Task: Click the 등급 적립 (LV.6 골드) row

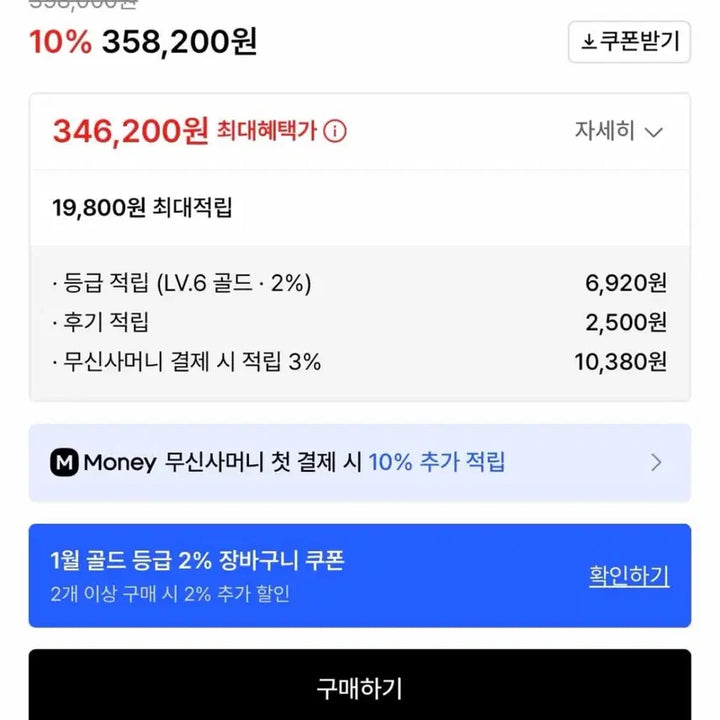Action: [x=182, y=284]
